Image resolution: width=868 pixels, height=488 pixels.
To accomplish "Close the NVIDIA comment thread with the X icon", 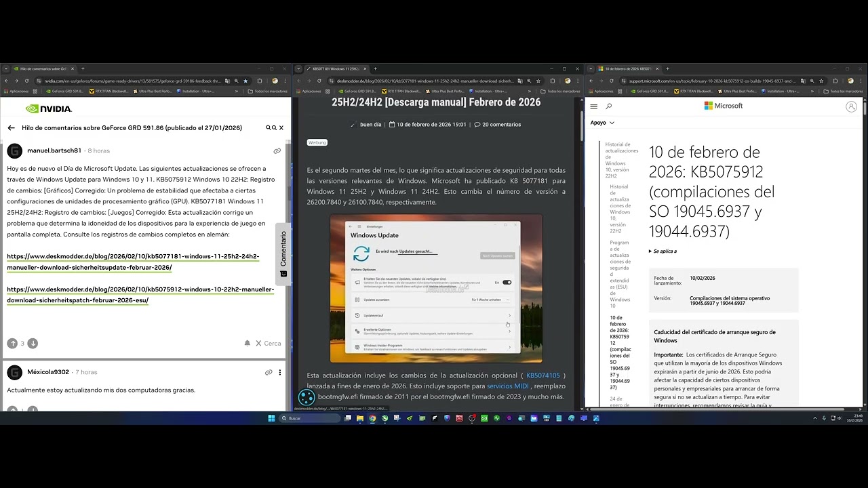I will coord(281,127).
